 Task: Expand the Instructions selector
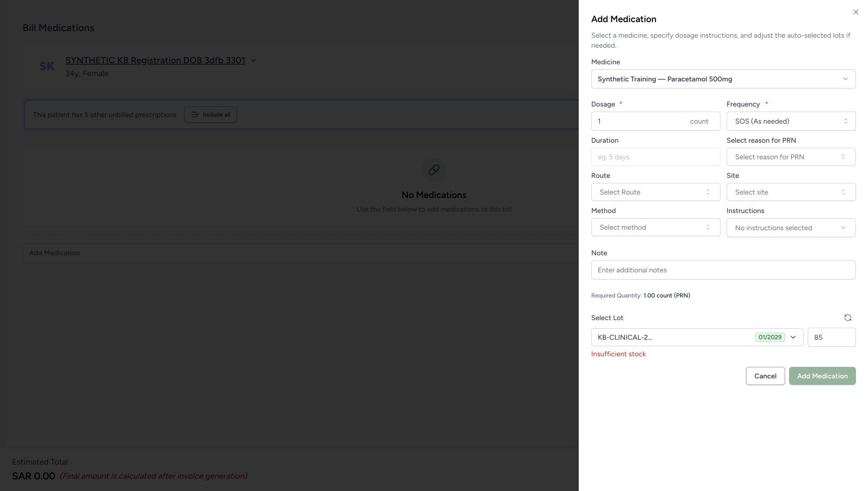791,228
